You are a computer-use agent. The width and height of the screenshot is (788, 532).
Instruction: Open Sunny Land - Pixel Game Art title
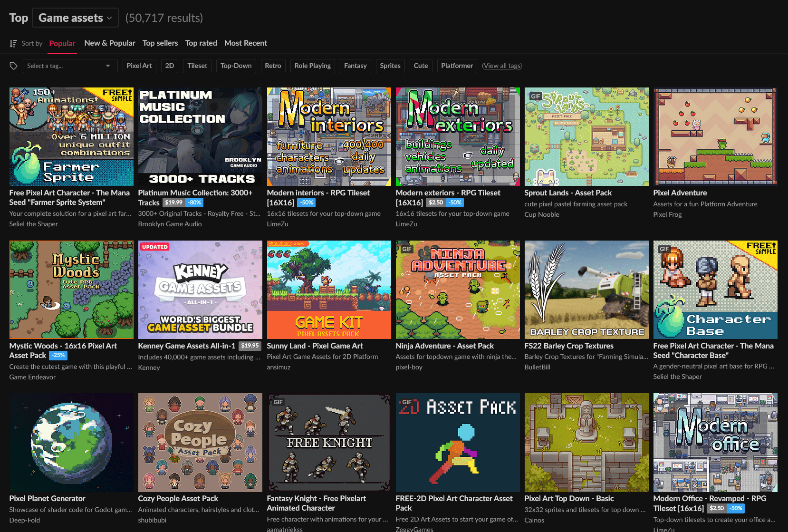click(315, 346)
